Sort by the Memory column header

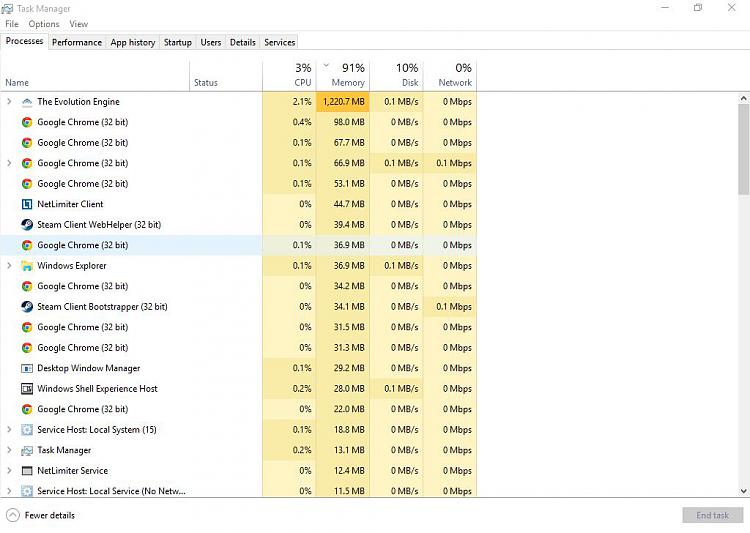343,75
